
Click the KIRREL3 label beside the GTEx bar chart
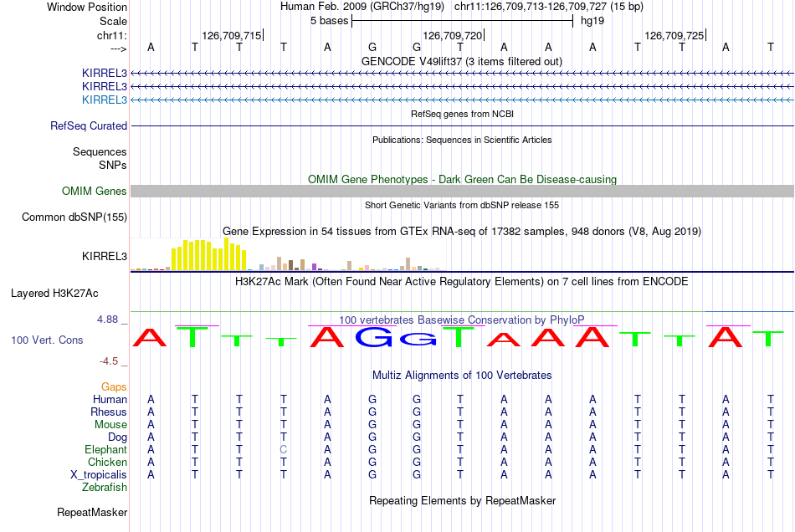[105, 256]
